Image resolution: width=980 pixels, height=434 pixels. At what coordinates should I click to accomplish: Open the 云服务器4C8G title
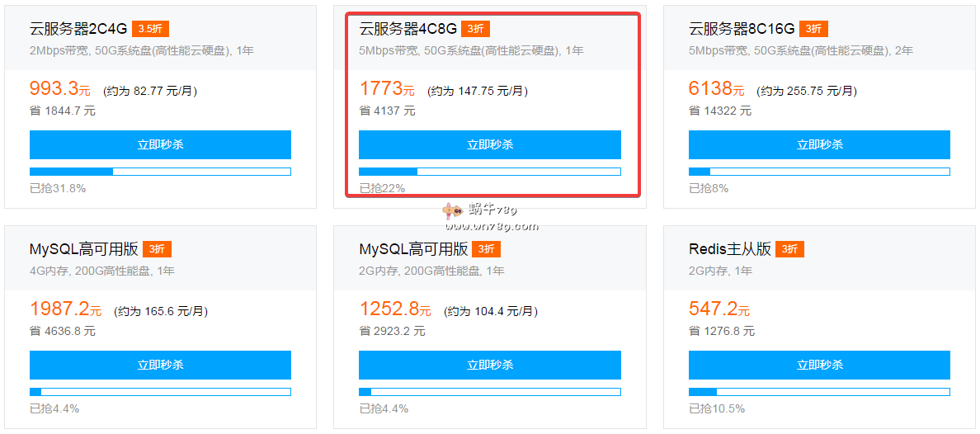(408, 29)
